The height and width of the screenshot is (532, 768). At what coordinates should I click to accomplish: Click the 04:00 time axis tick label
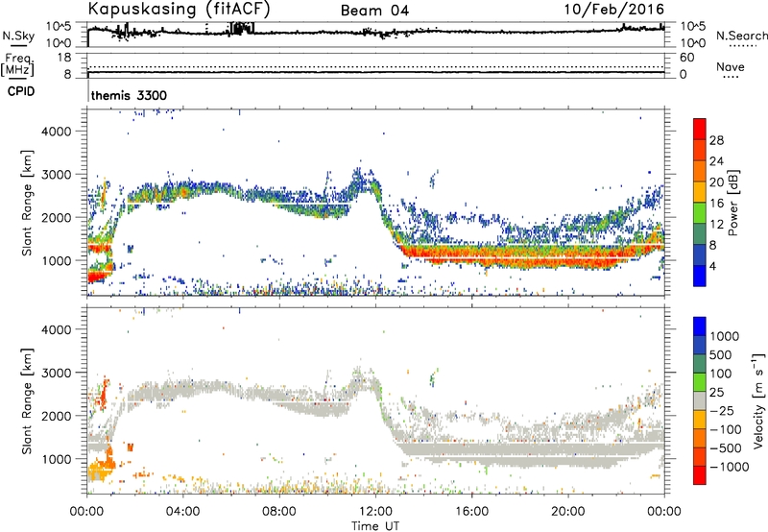(x=182, y=512)
